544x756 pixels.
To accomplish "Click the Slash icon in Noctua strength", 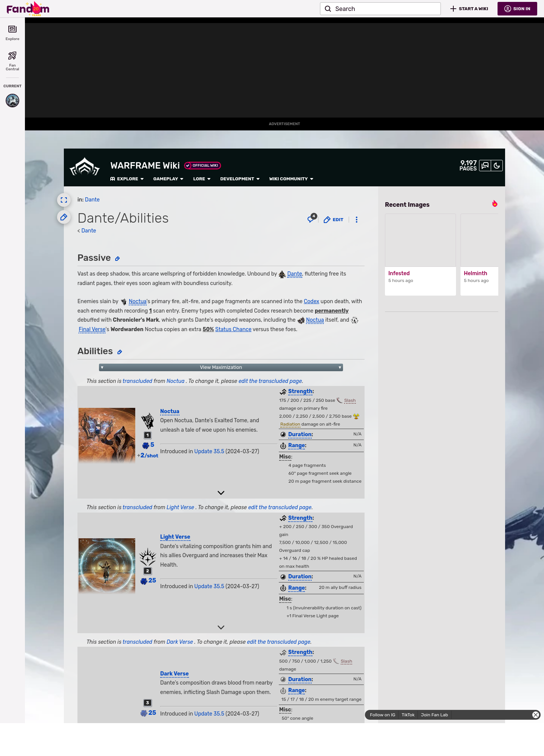I will (340, 400).
